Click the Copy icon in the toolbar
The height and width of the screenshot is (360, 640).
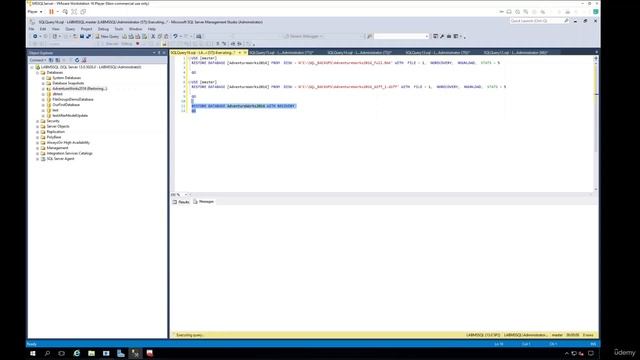coord(160,36)
